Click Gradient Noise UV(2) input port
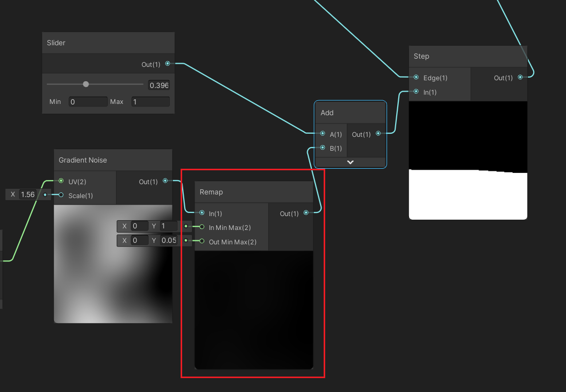Screen dimensions: 566x392 click(x=61, y=181)
